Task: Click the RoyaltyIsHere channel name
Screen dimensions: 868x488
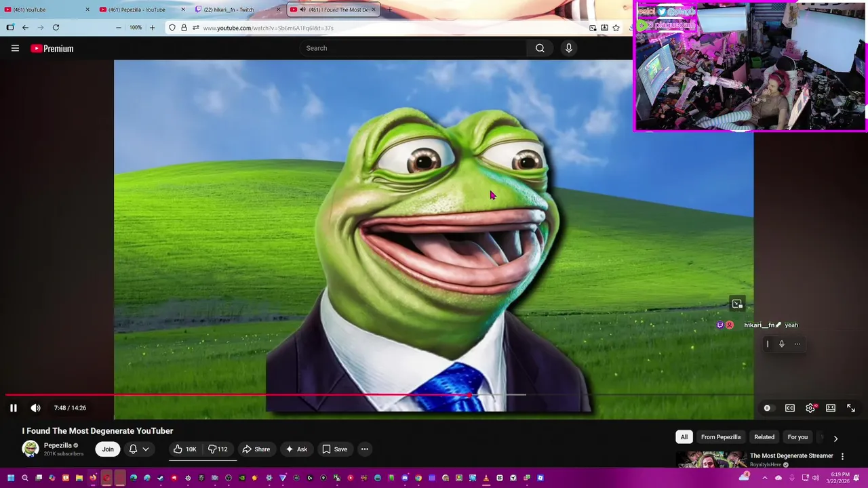Action: [x=766, y=465]
